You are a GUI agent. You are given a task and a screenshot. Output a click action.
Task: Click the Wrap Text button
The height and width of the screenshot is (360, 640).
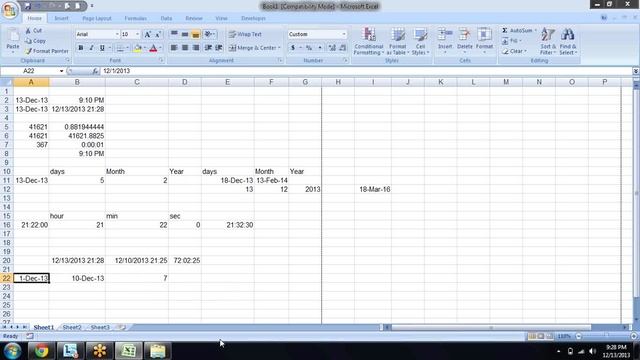245,34
